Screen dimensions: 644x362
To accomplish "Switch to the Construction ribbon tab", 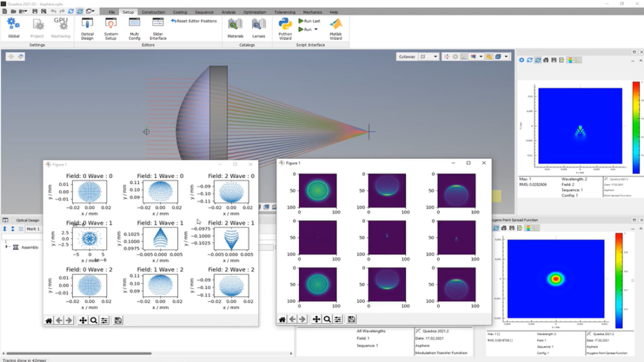I will (153, 12).
